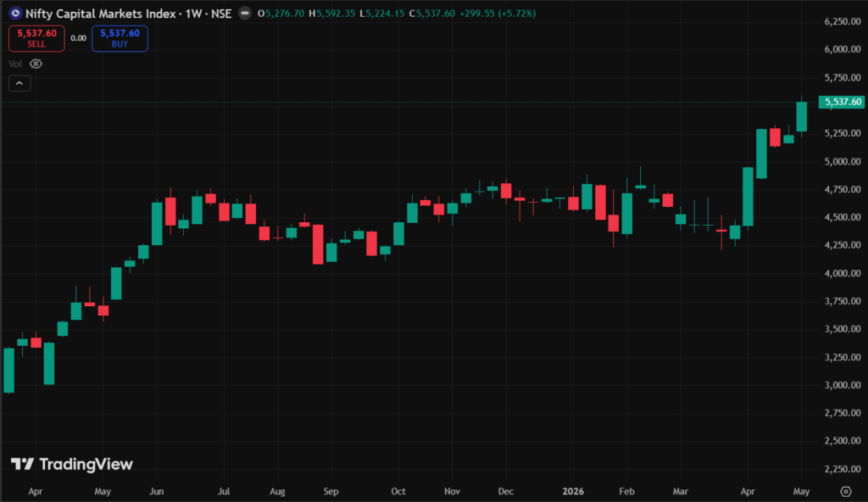Select the green 5,537.60 current price label
This screenshot has width=868, height=502.
pyautogui.click(x=842, y=102)
